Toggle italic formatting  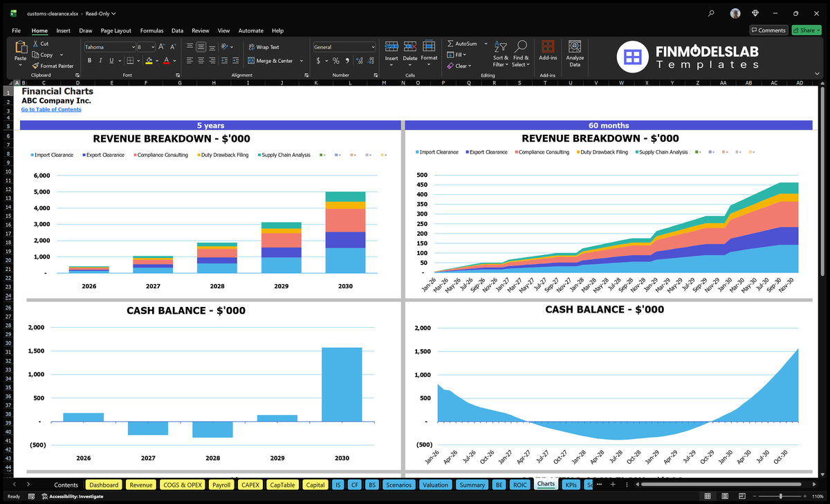pos(100,61)
